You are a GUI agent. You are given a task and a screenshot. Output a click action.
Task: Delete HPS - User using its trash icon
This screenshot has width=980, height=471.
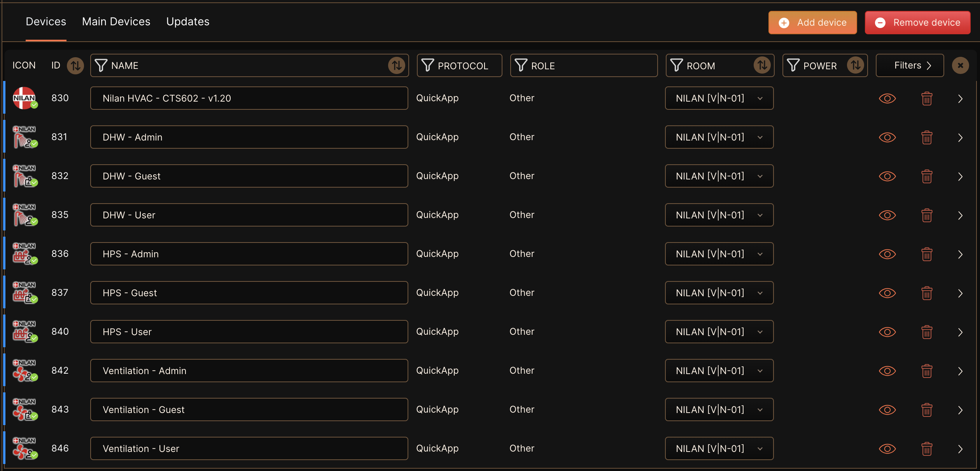point(927,332)
